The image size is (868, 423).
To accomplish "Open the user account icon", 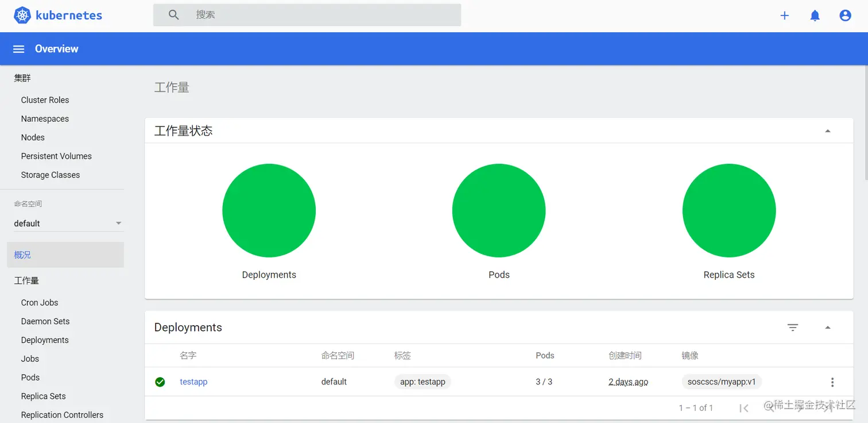I will click(x=845, y=16).
